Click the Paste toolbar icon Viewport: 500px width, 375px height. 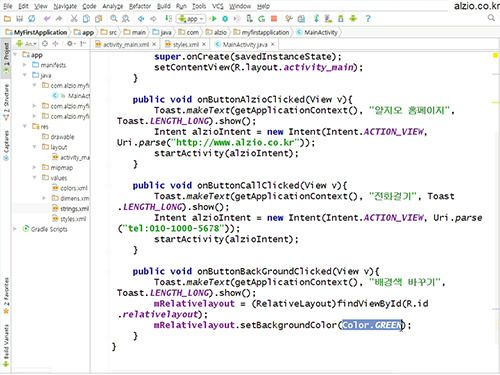click(x=98, y=19)
